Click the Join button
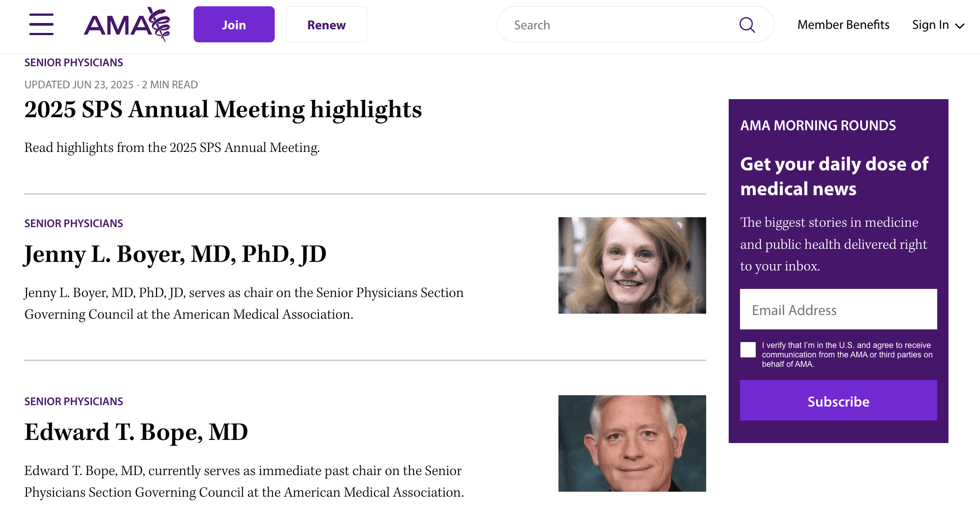980x521 pixels. [234, 24]
